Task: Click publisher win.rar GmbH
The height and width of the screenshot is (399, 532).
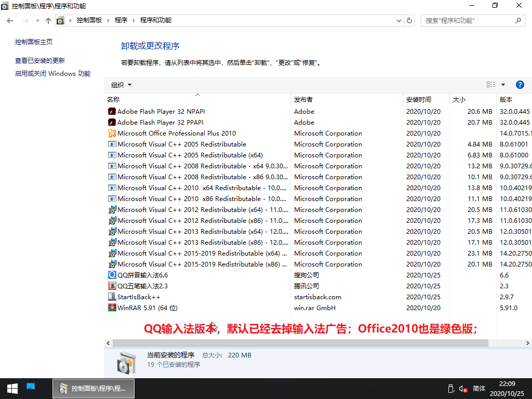Action: click(315, 308)
